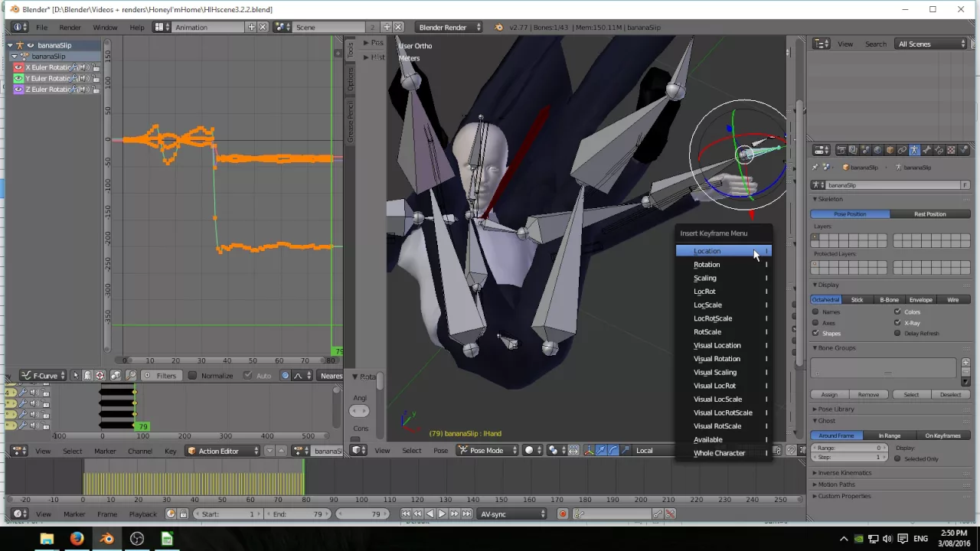Click the record auto-keyframe button
This screenshot has height=551, width=980.
[563, 514]
